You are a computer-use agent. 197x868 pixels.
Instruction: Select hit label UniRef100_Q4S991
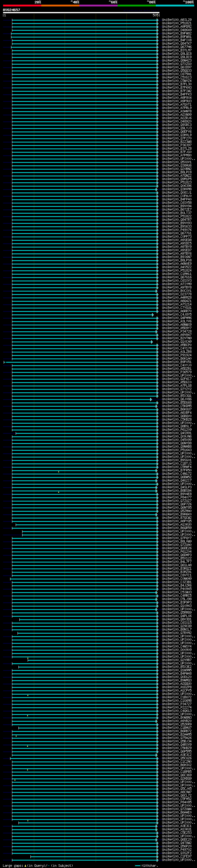[x=177, y=433]
